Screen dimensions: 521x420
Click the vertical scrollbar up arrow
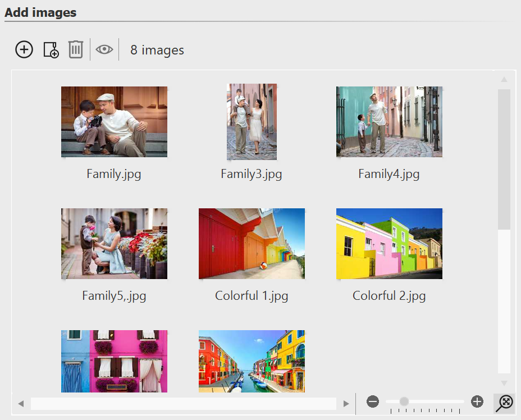click(x=504, y=79)
